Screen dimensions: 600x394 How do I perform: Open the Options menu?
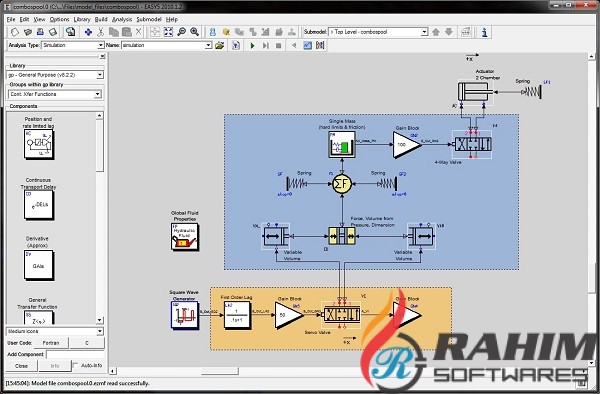[x=59, y=19]
